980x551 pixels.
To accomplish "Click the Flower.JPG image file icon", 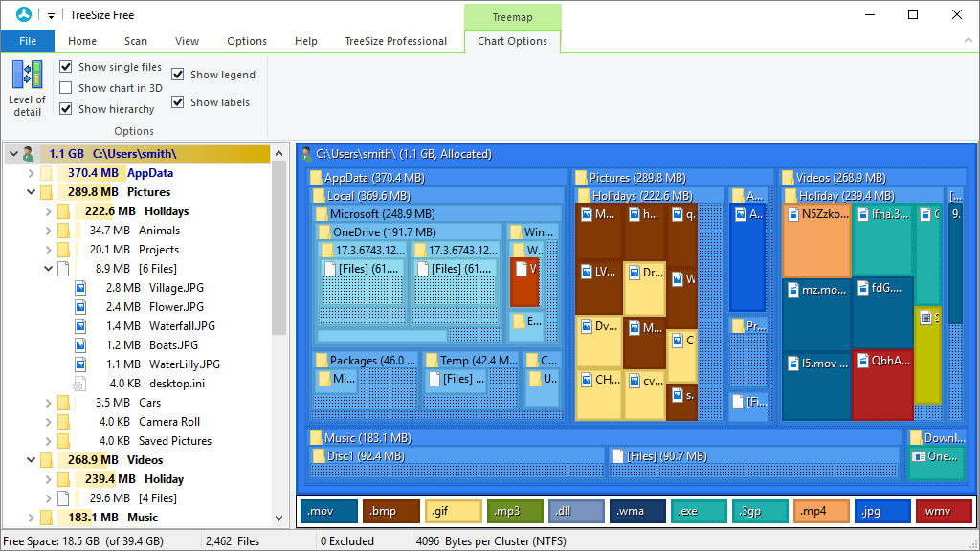I will (x=80, y=307).
